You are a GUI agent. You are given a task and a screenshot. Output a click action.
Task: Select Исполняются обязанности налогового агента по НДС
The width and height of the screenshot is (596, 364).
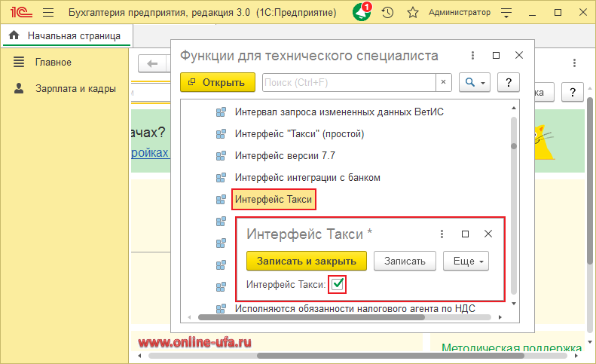(x=355, y=308)
